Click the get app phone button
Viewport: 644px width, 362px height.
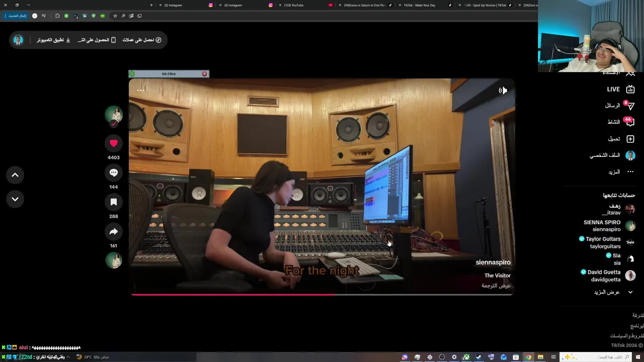click(x=97, y=40)
